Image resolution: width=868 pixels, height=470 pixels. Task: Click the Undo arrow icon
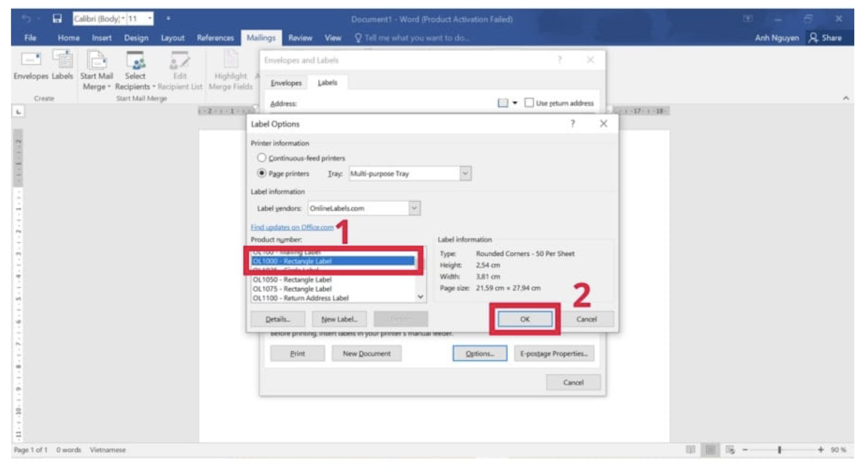click(x=26, y=19)
